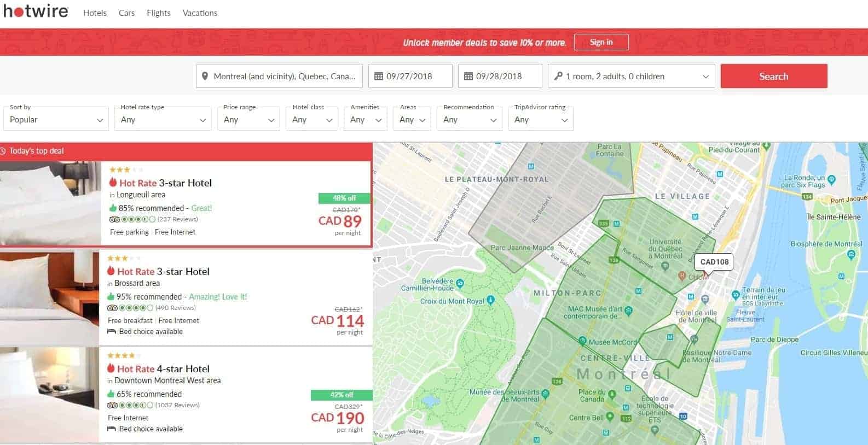Go to the Vacations section

pyautogui.click(x=200, y=13)
